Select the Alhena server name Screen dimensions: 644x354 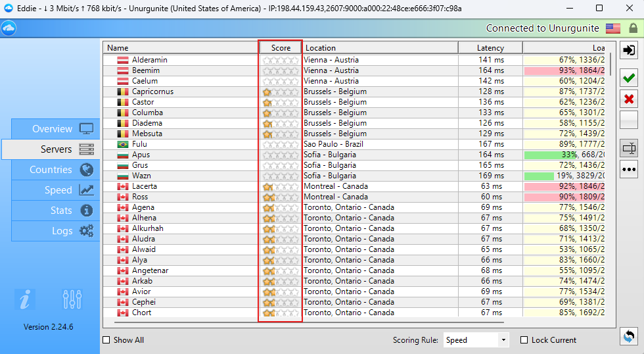(144, 218)
